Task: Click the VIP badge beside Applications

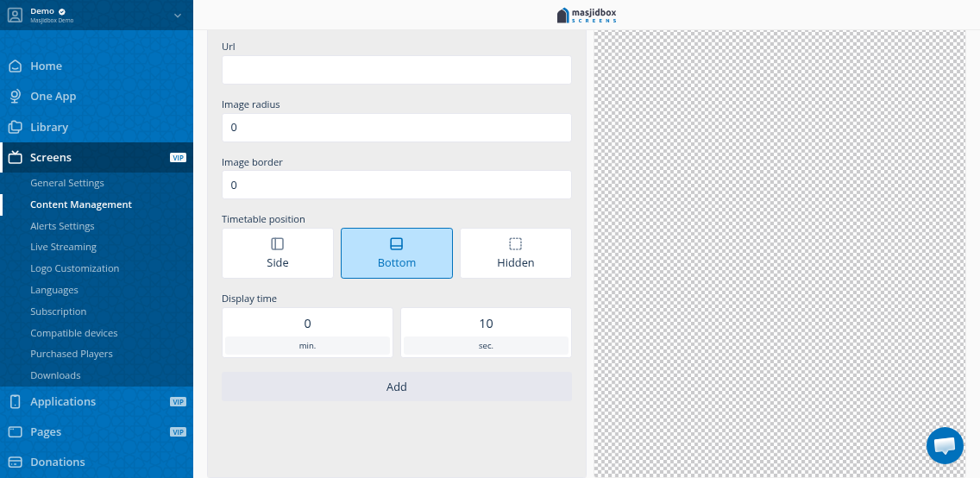Action: pyautogui.click(x=178, y=402)
